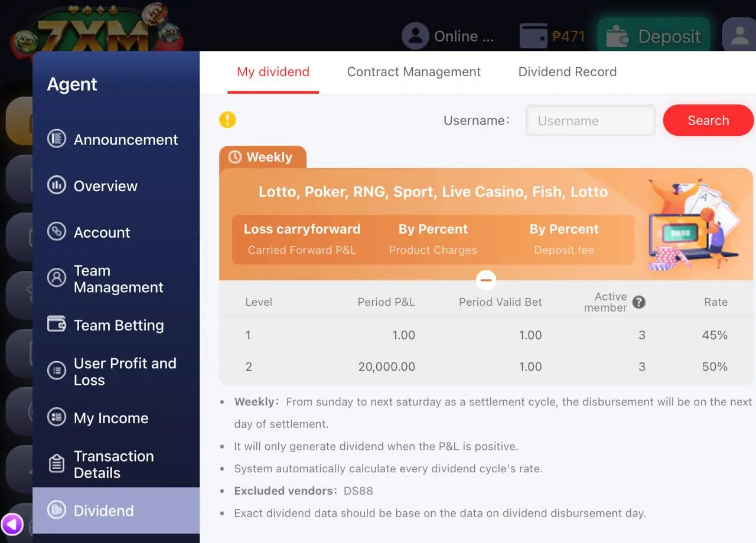Click the banner game categories title
The width and height of the screenshot is (756, 543).
[x=433, y=192]
